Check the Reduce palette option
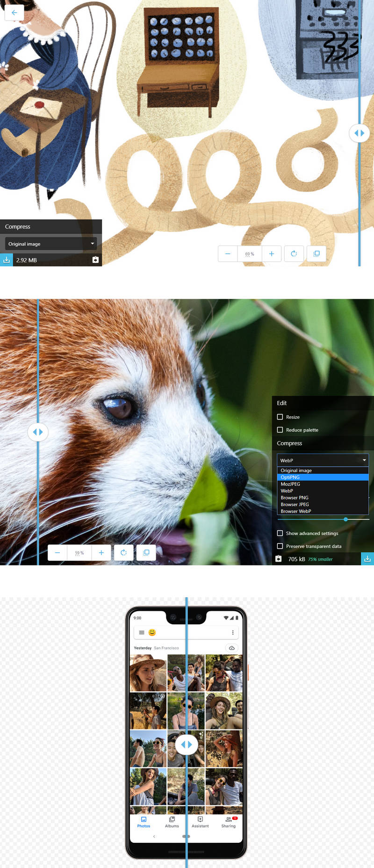 coord(280,430)
